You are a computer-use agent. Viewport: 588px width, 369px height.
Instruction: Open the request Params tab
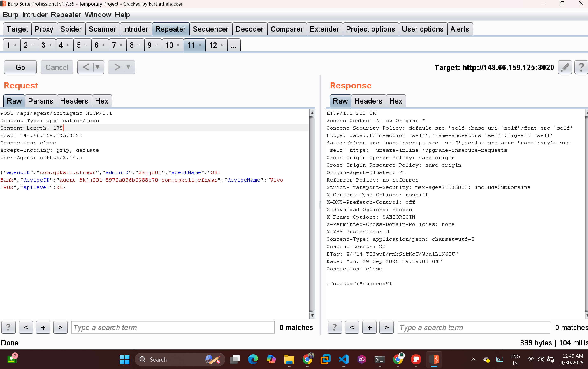point(41,101)
